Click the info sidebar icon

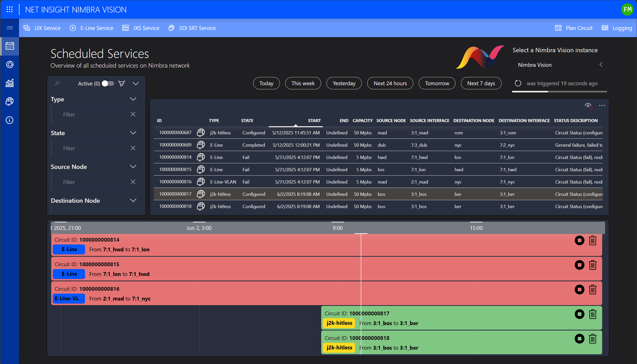pyautogui.click(x=10, y=120)
